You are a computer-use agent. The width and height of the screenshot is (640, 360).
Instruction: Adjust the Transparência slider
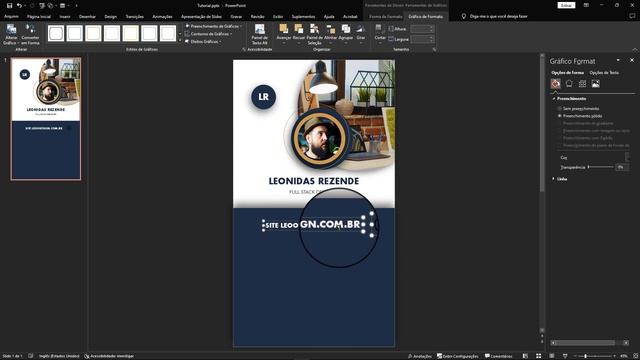[601, 167]
